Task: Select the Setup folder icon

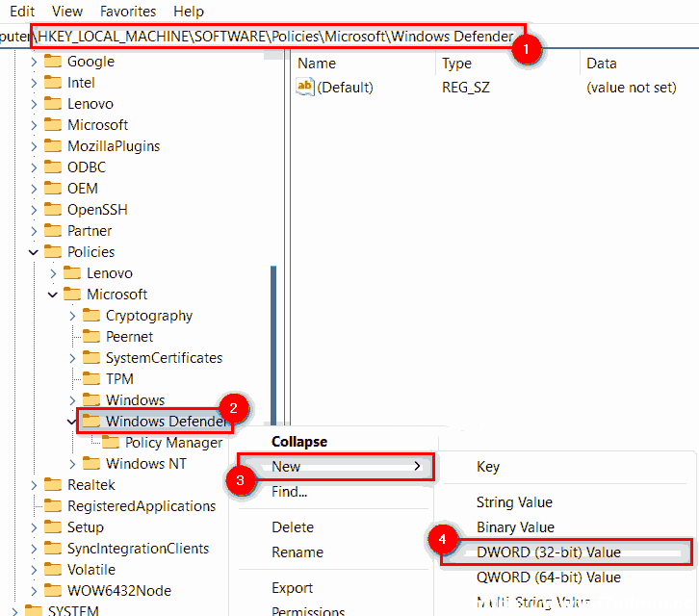Action: click(53, 526)
